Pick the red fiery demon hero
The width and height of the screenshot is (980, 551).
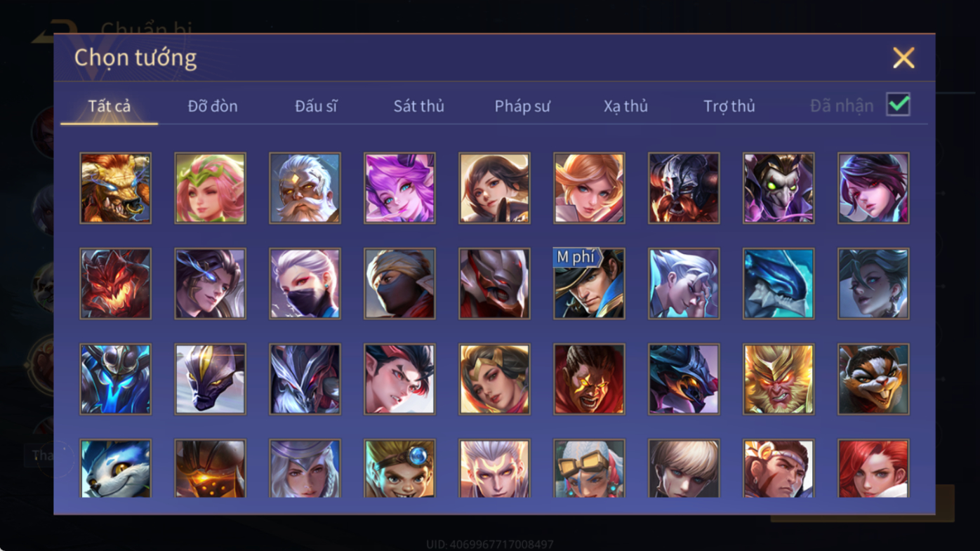tap(115, 284)
